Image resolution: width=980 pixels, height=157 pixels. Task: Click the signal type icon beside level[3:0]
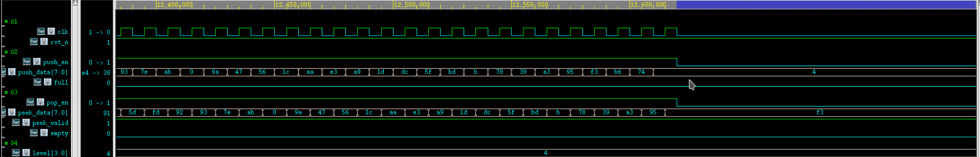27,153
